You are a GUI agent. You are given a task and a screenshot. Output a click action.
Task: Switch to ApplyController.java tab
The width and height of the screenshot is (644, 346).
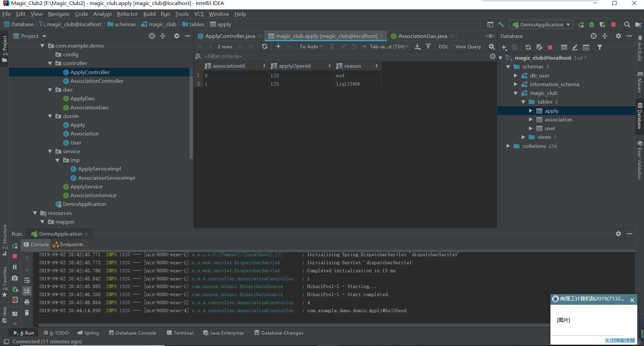[230, 36]
